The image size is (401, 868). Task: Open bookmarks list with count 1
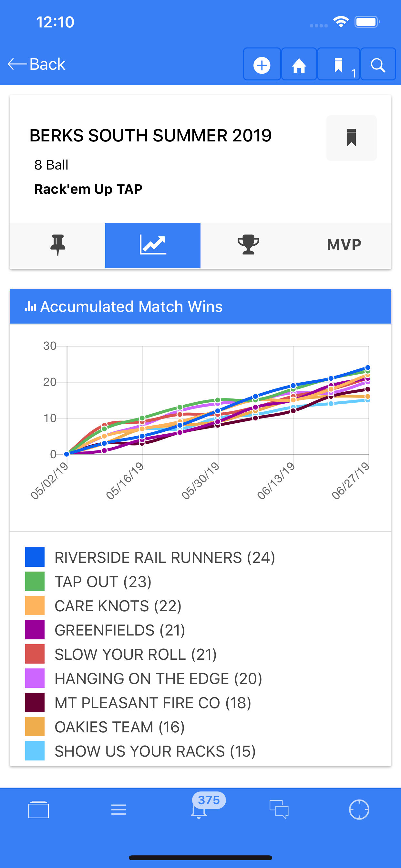coord(339,64)
